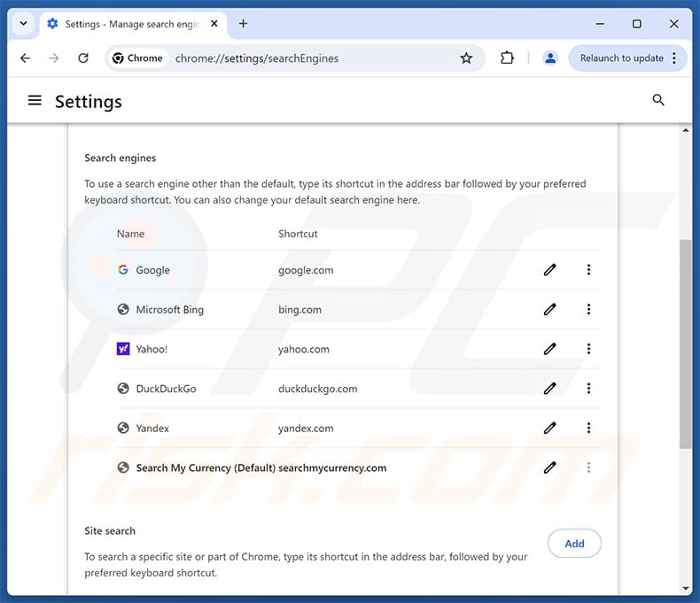This screenshot has height=603, width=700.
Task: Reload the current page
Action: [83, 58]
